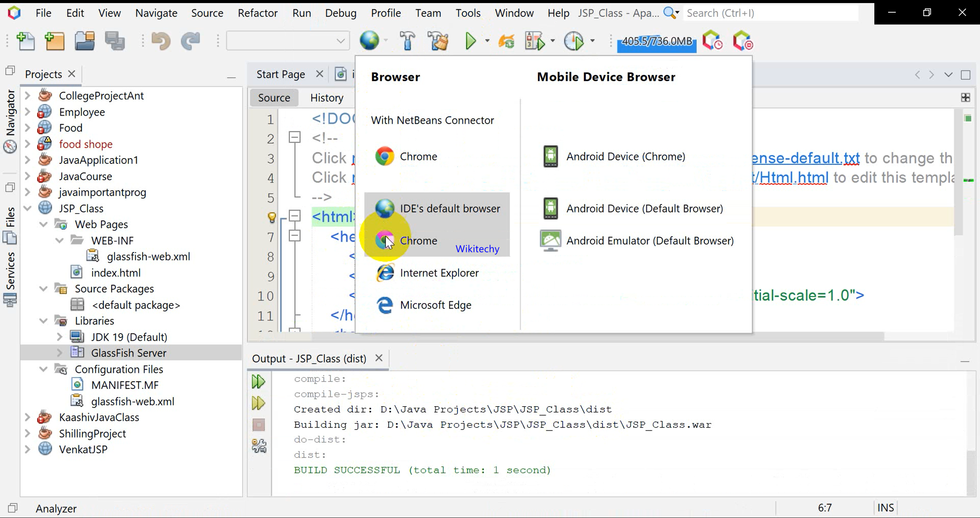Screen dimensions: 980x518
Task: Click Clean and Build Project icon
Action: 438,41
